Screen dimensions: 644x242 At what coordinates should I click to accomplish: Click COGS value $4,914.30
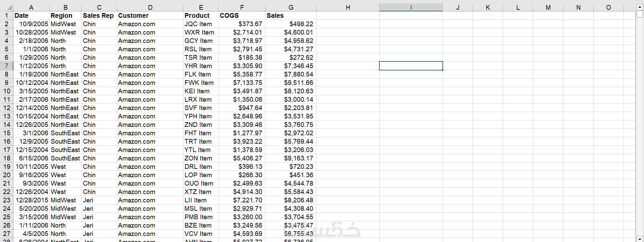(242, 192)
